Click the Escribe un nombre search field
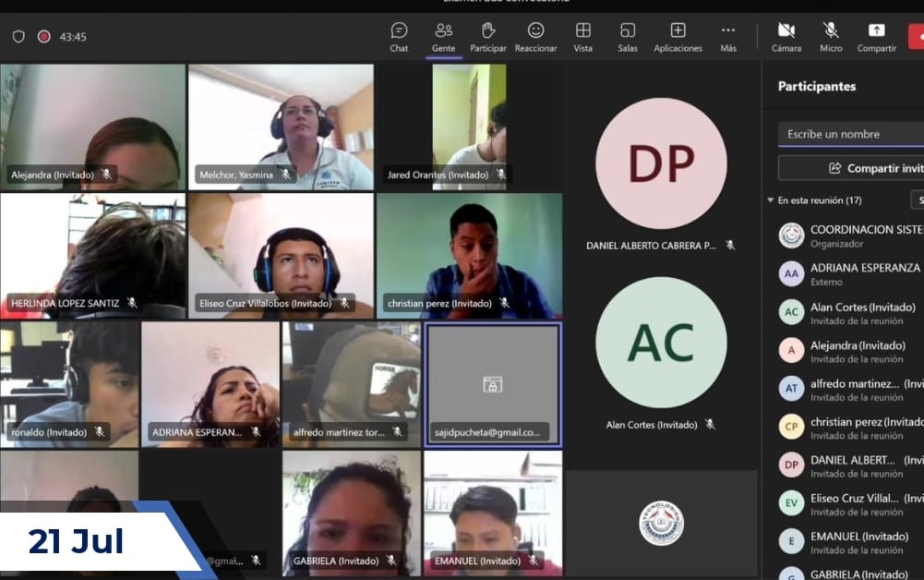Viewport: 924px width, 580px height. (851, 135)
